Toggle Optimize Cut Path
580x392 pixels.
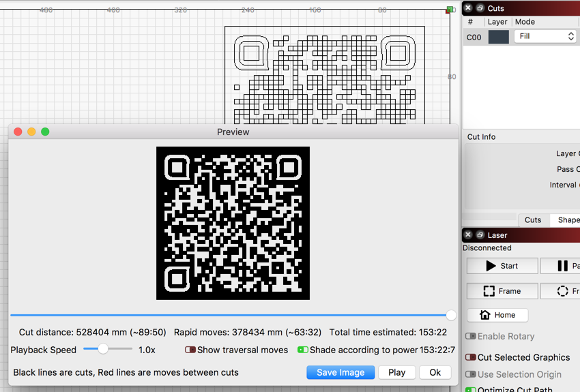pos(471,389)
